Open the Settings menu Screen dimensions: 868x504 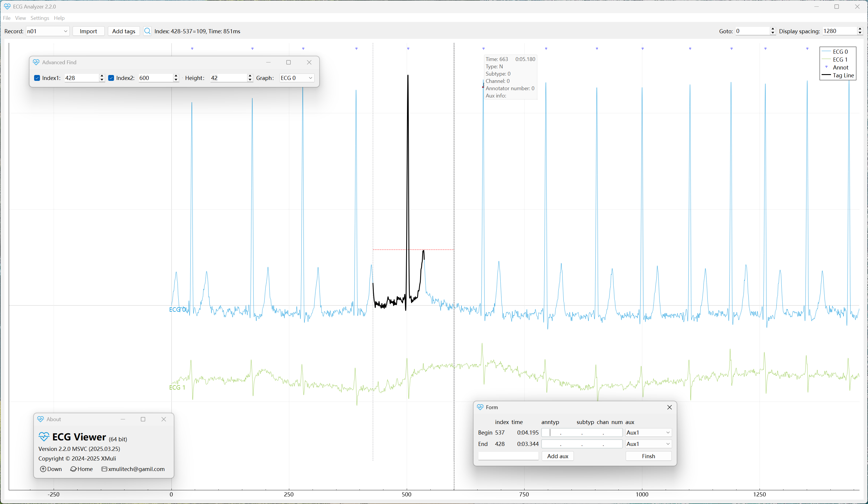40,18
